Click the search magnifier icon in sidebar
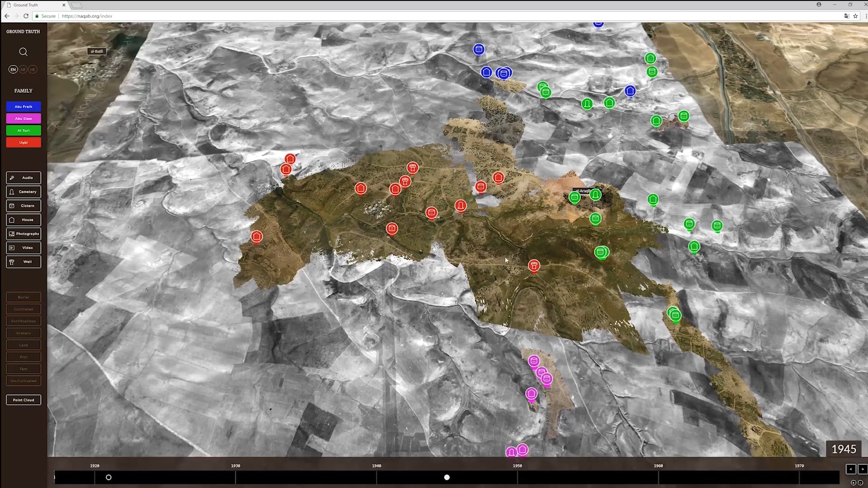This screenshot has width=868, height=488. 23,52
